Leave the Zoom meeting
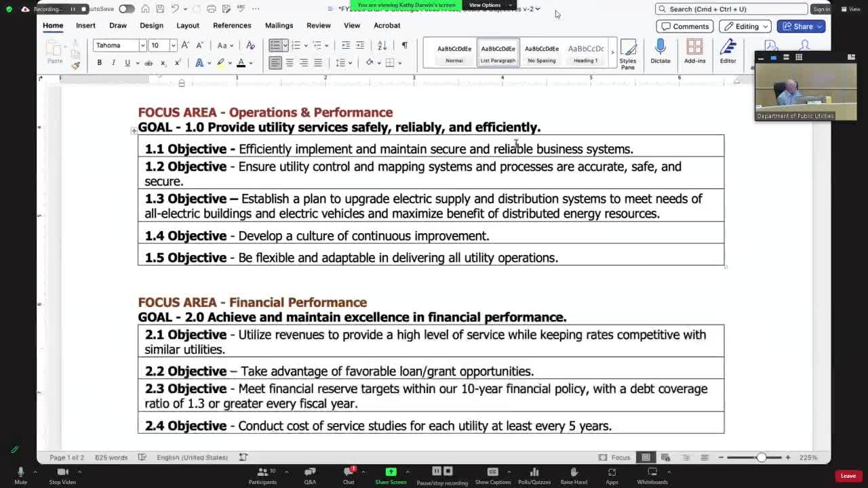Image resolution: width=868 pixels, height=488 pixels. pyautogui.click(x=848, y=476)
